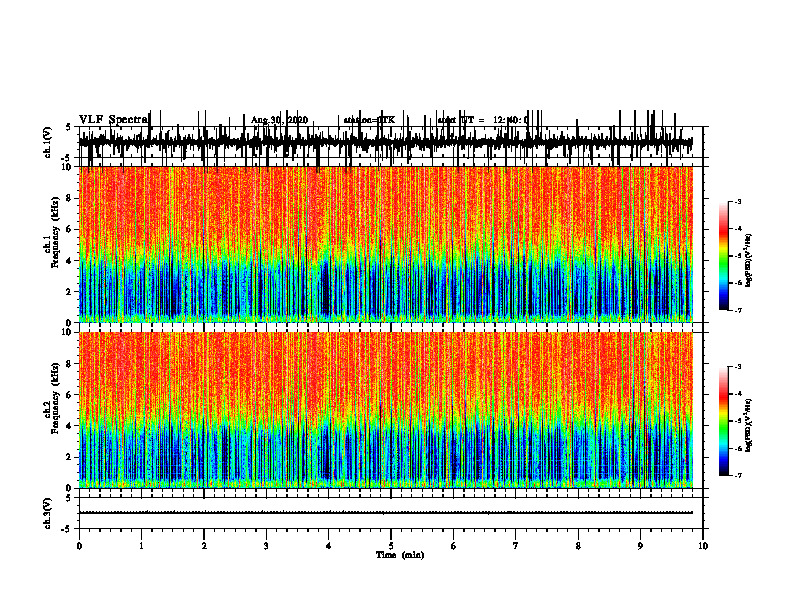Click the 5 tick on ch.1(V) axis
The width and height of the screenshot is (792, 612).
point(68,127)
